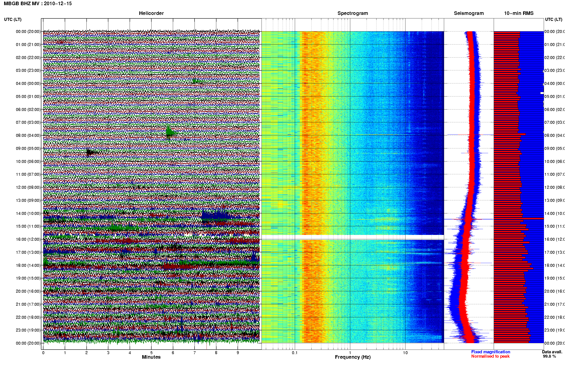Click the '14:00 (10:00)' left time label
The width and height of the screenshot is (588, 368).
(28, 213)
